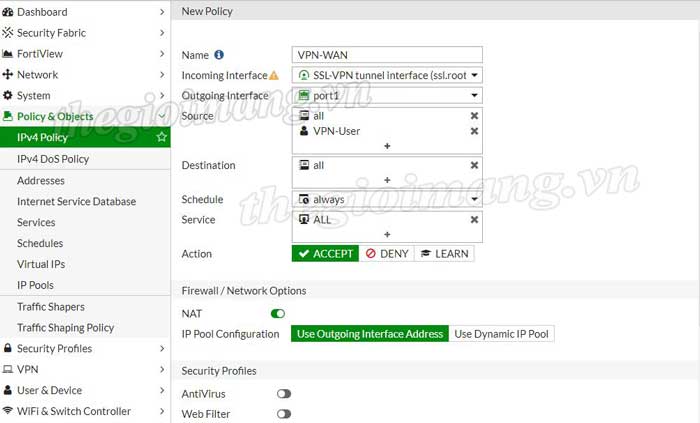700x423 pixels.
Task: Add a new Source entry with plus
Action: click(x=387, y=146)
